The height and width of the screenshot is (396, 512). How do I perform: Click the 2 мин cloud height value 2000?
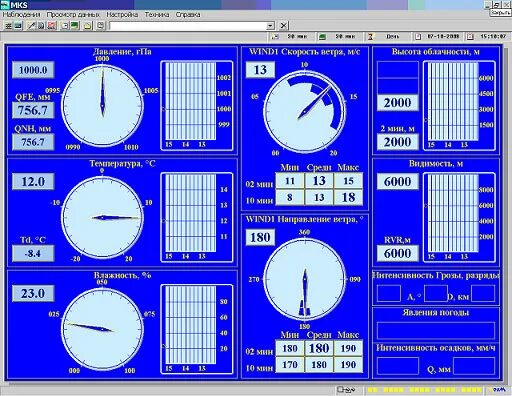(x=398, y=142)
